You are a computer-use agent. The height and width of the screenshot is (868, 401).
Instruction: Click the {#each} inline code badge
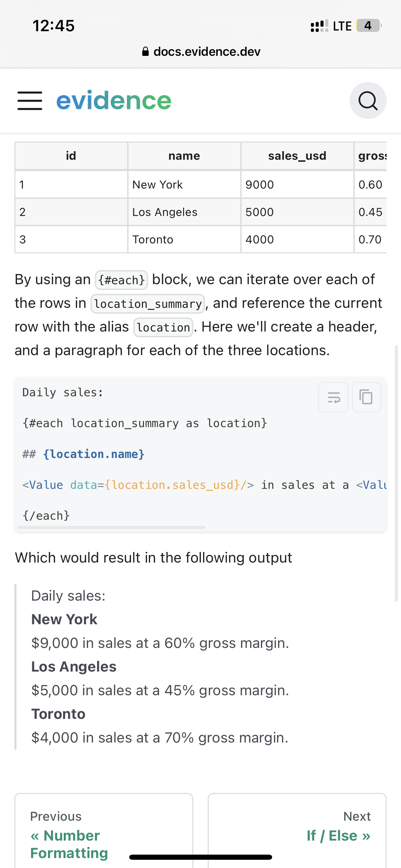121,279
